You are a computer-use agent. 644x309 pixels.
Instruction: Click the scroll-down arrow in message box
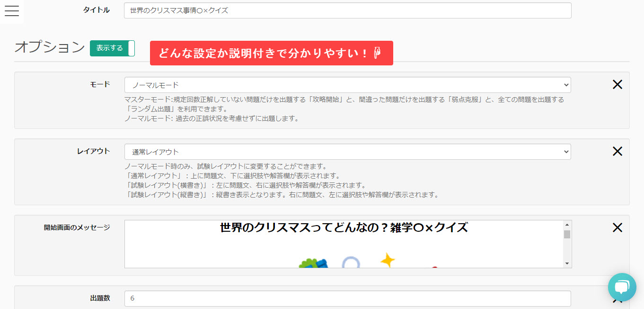[x=566, y=263]
